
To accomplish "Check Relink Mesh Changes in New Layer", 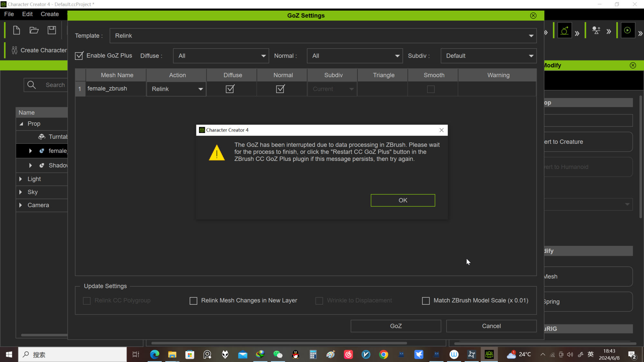I will (194, 301).
